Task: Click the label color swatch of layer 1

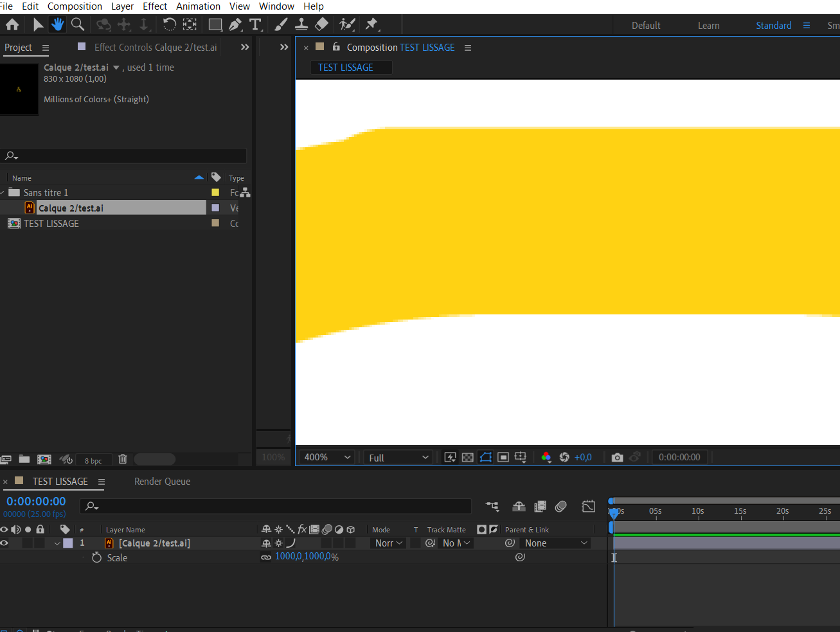Action: click(x=68, y=543)
